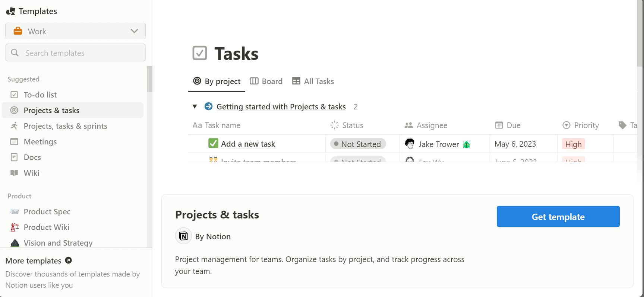Select the Product Wiki tower icon
This screenshot has height=297, width=644.
pyautogui.click(x=14, y=227)
